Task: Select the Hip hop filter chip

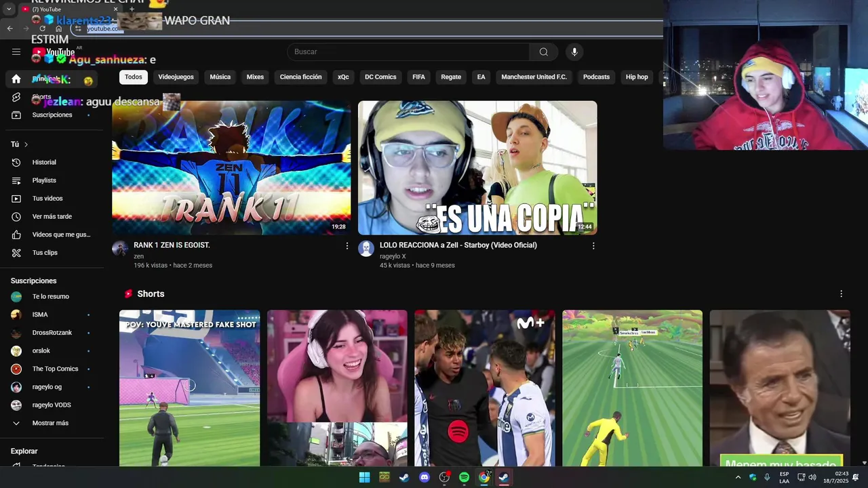Action: 637,77
